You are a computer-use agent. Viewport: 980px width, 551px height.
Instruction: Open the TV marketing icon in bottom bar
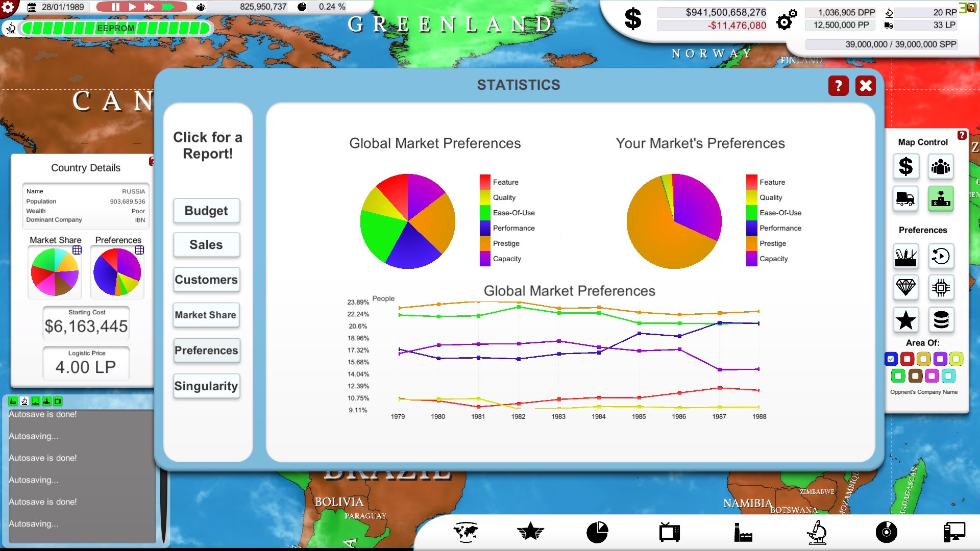pos(669,533)
